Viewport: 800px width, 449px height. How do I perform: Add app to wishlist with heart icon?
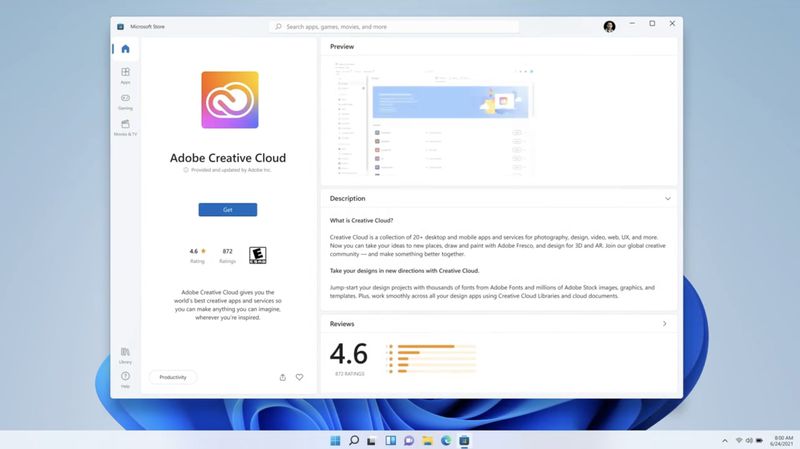(x=299, y=377)
